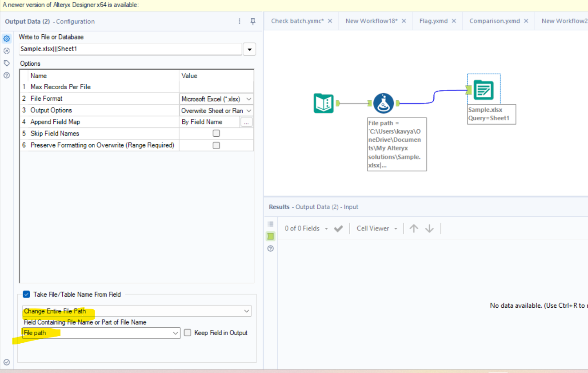Expand the File Format dropdown

click(x=248, y=99)
